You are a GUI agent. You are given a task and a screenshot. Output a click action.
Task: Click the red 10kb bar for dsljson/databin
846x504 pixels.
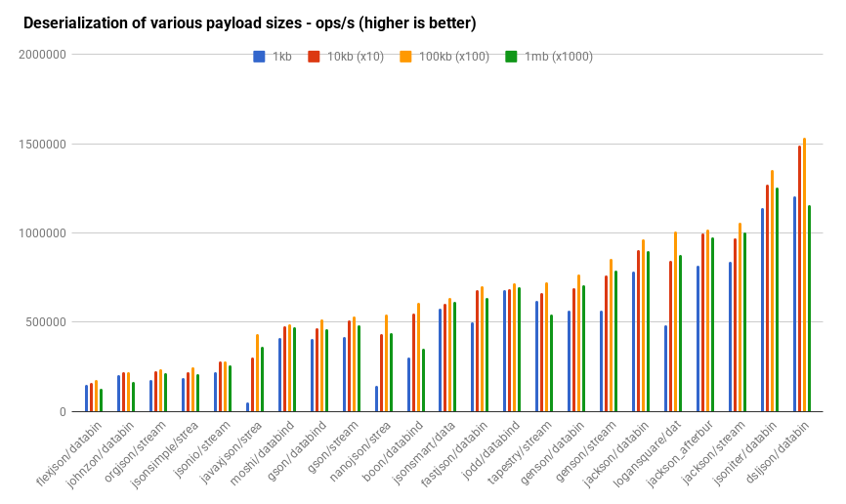pos(800,279)
